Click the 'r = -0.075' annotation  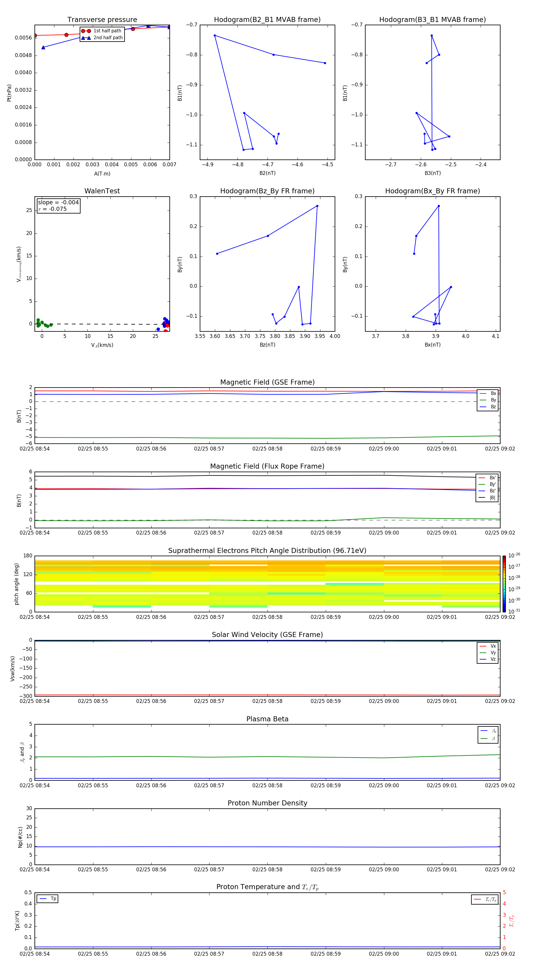[x=53, y=209]
